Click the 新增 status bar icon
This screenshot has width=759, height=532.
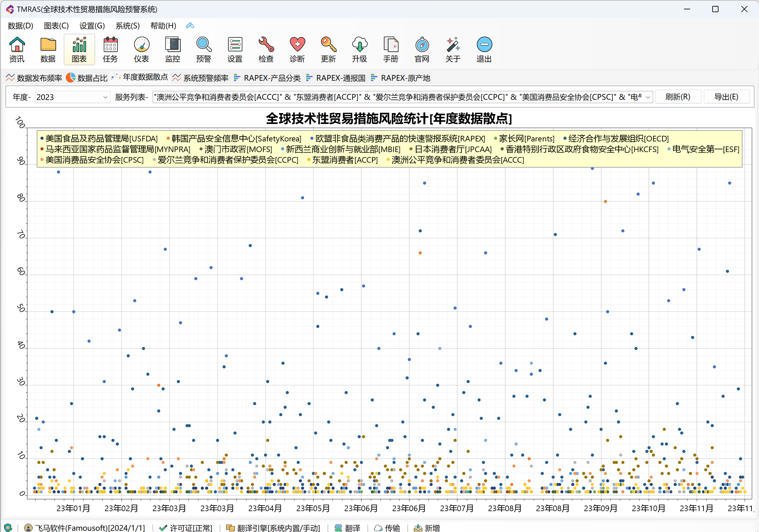(418, 528)
